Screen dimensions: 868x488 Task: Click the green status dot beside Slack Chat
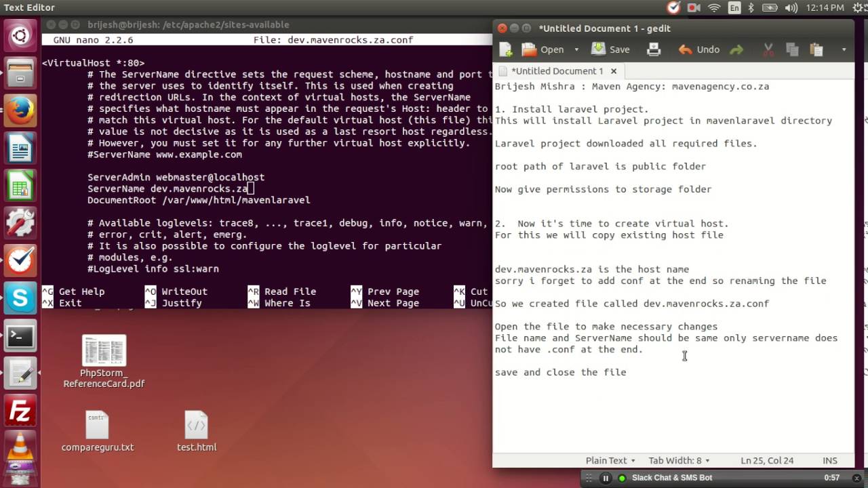pos(622,479)
